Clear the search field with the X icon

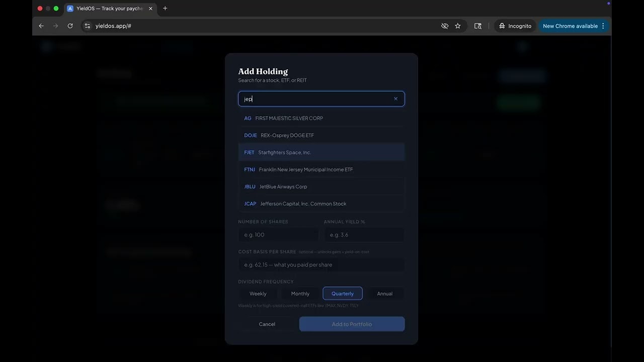tap(395, 99)
